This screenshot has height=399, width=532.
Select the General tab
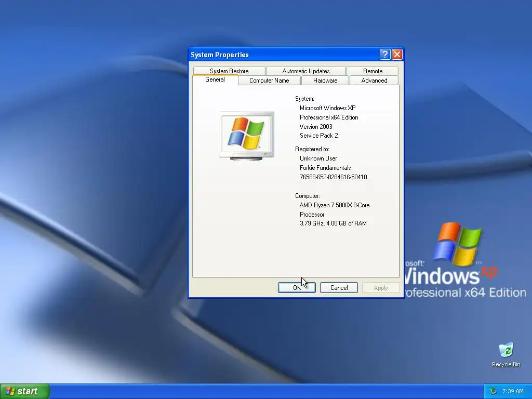tap(215, 79)
